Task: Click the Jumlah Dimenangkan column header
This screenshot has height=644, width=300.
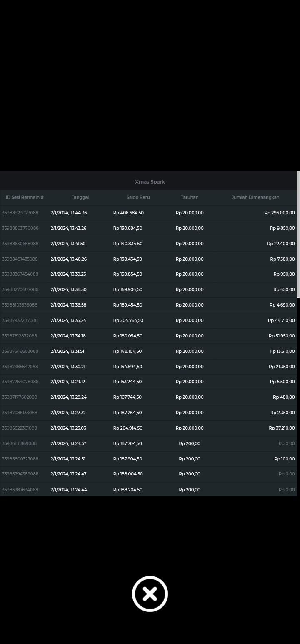Action: [x=255, y=197]
